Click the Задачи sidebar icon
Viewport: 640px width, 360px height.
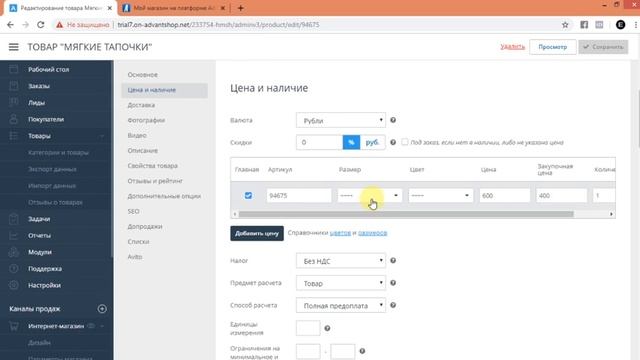coord(13,219)
